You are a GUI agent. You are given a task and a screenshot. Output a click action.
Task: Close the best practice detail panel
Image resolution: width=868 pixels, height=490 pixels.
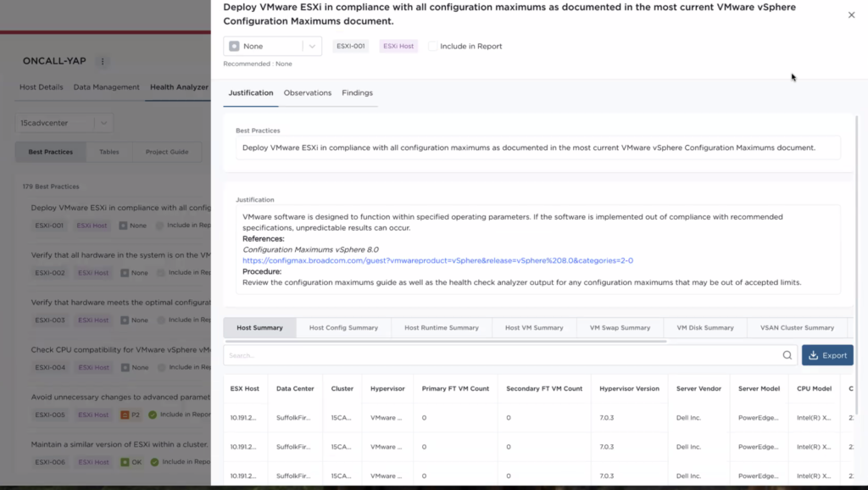pos(851,15)
